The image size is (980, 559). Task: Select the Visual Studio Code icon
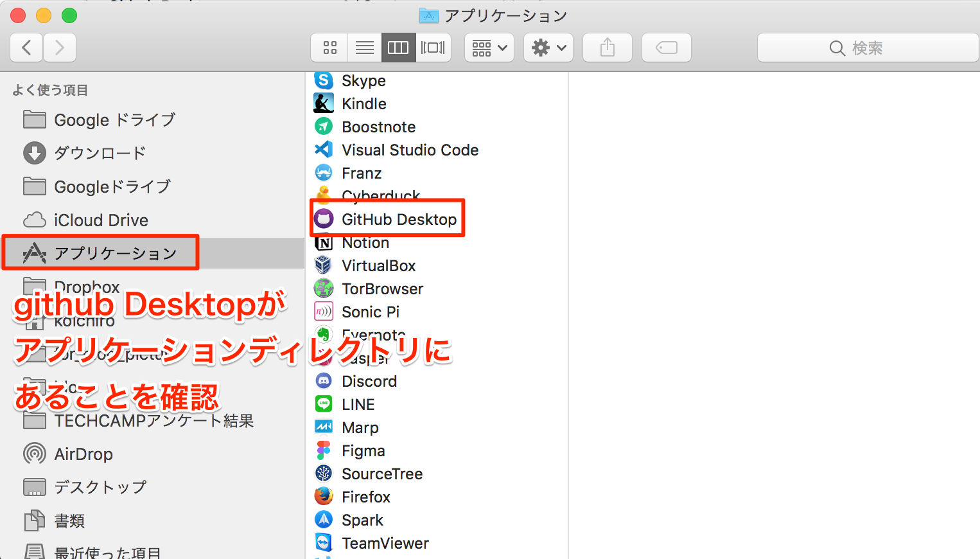[x=324, y=150]
